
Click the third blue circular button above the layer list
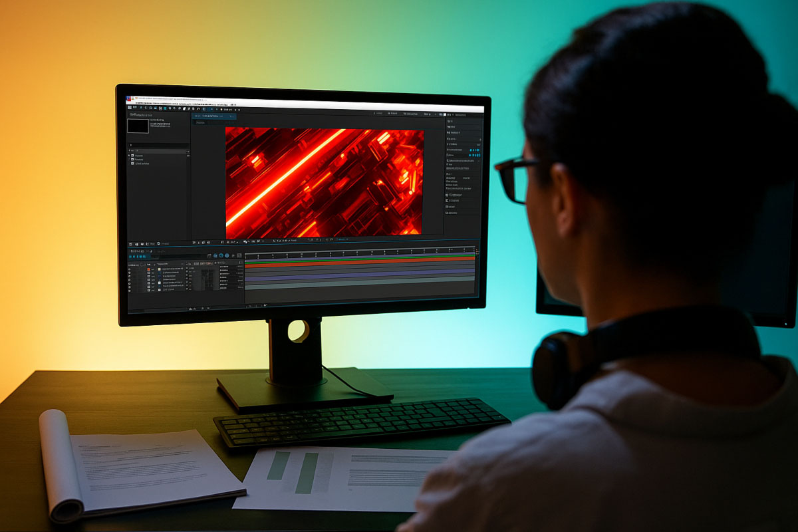tap(227, 255)
